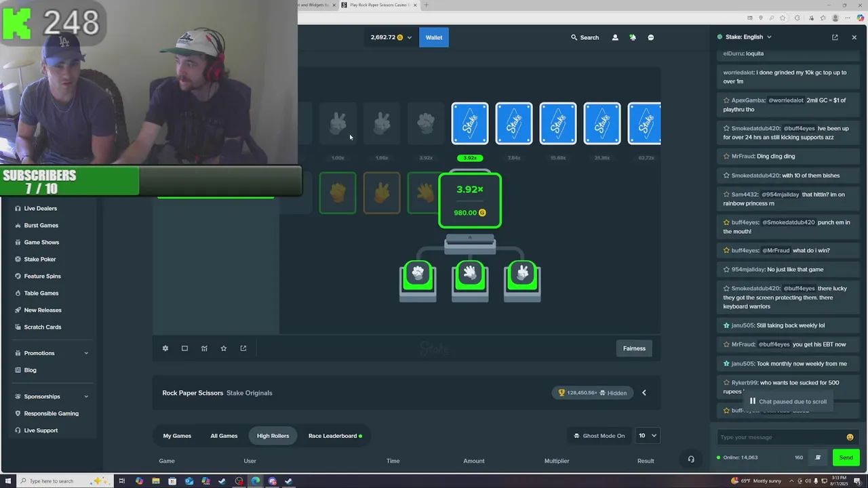Viewport: 868px width, 488px height.
Task: Click the Hidden max win badge
Action: point(593,392)
